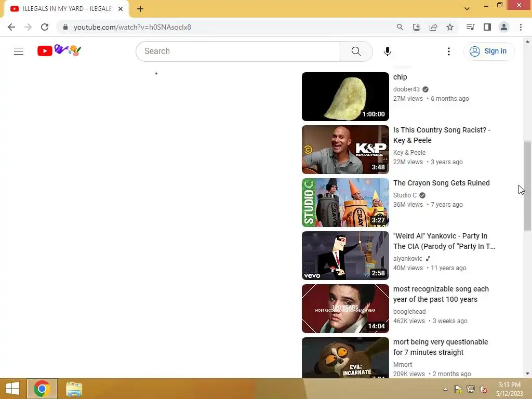Click the URL address bar text
This screenshot has height=399, width=532.
click(x=132, y=27)
